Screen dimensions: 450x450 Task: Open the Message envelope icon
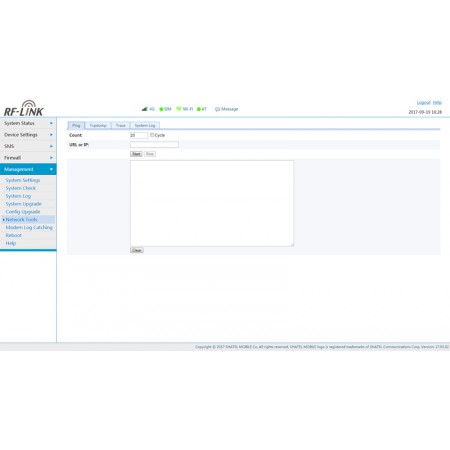point(217,109)
